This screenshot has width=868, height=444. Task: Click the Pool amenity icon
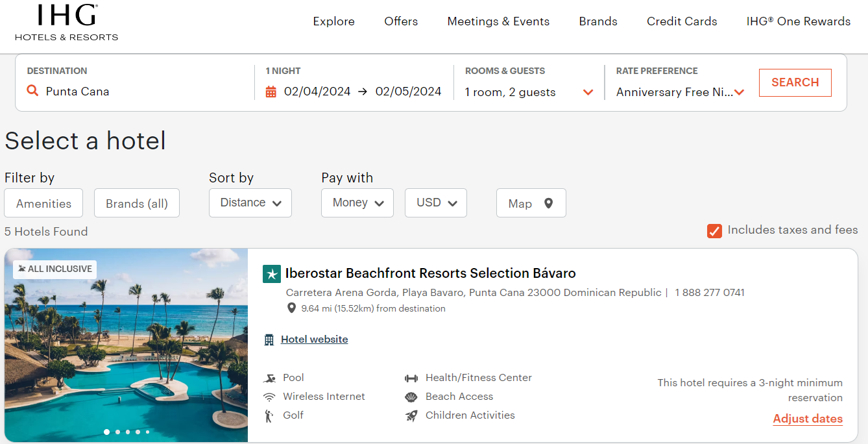pyautogui.click(x=269, y=377)
